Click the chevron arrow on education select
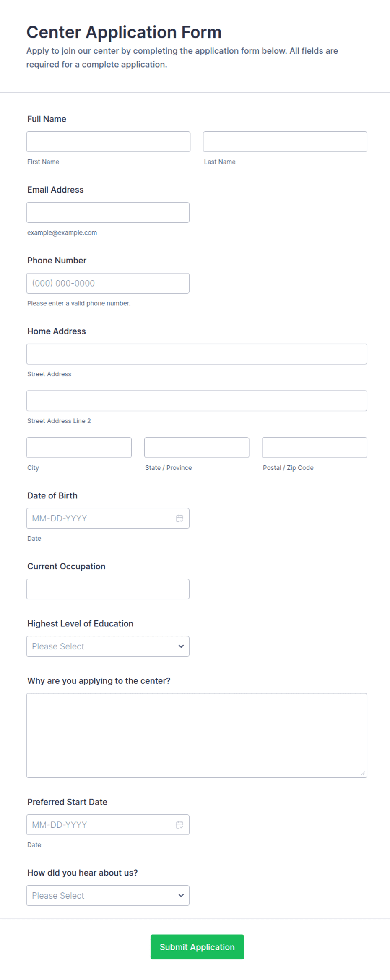This screenshot has width=390, height=980. coord(181,646)
